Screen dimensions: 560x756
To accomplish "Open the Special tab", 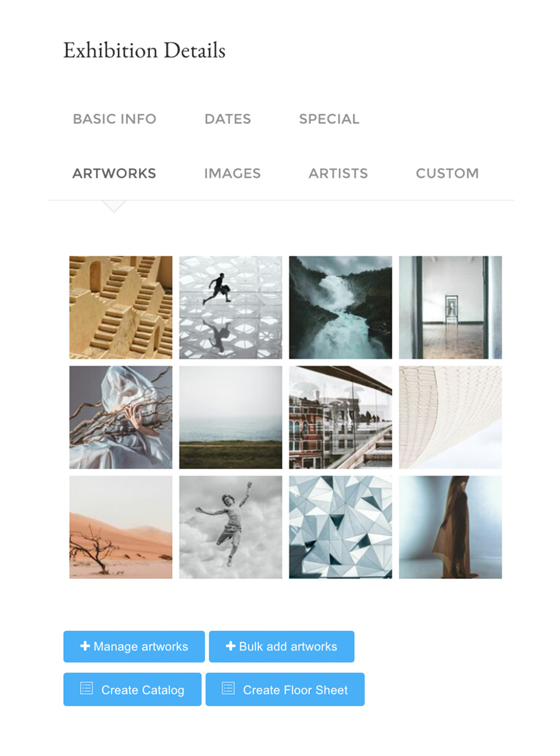I will coord(329,119).
